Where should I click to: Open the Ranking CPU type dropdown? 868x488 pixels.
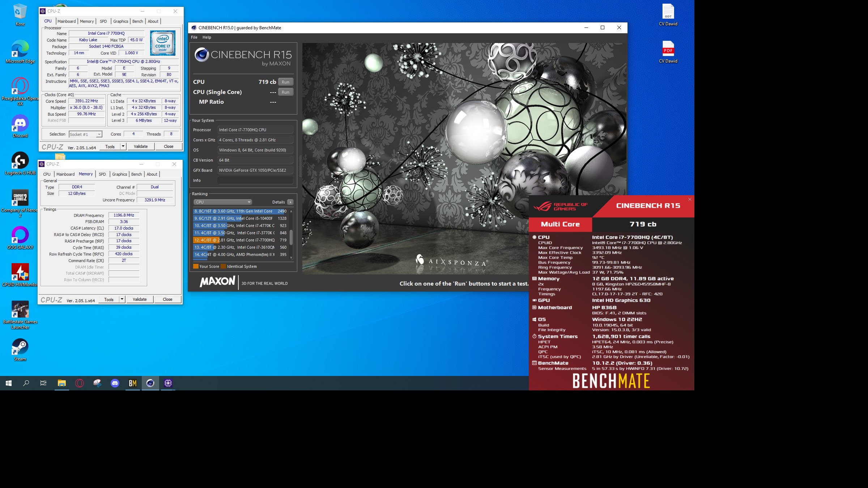point(223,202)
